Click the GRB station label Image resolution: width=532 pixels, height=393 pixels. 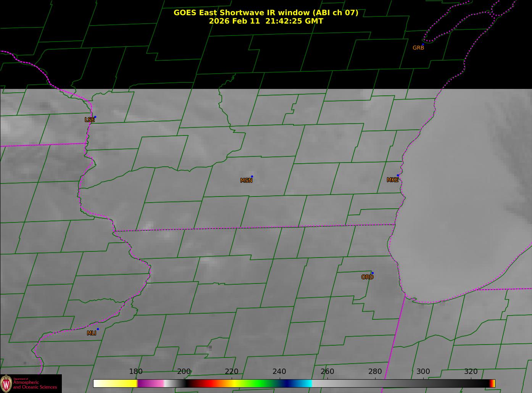click(x=418, y=48)
